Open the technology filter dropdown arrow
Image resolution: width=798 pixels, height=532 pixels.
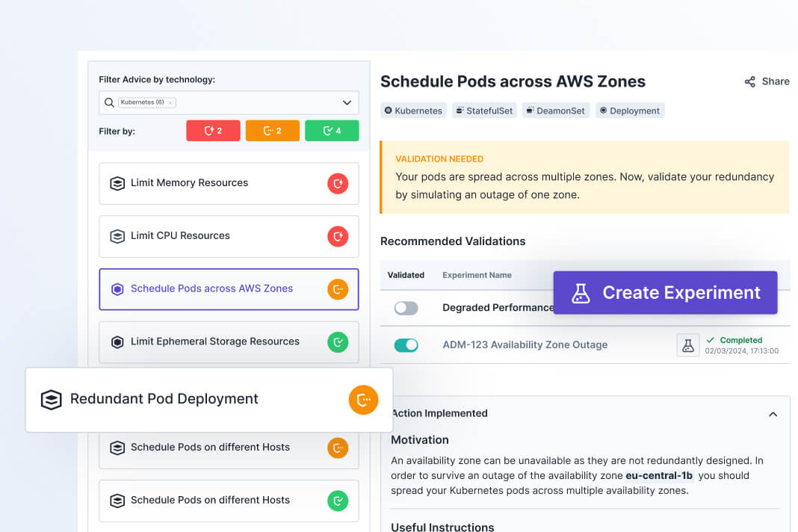point(347,102)
